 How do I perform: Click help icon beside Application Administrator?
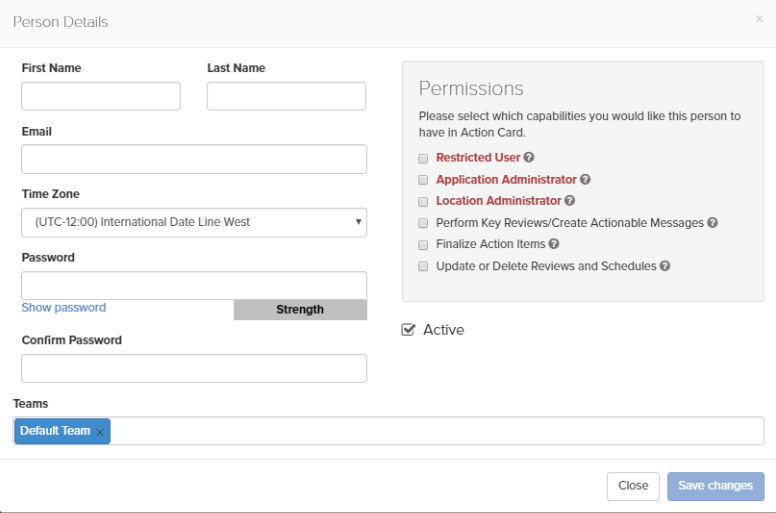click(585, 180)
